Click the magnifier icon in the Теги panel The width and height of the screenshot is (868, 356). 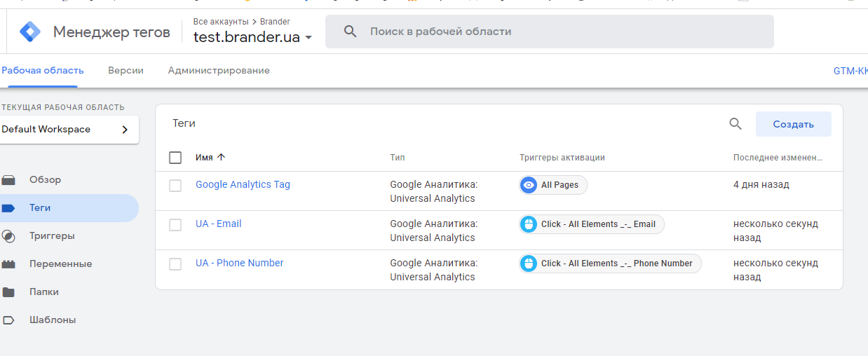[x=735, y=124]
